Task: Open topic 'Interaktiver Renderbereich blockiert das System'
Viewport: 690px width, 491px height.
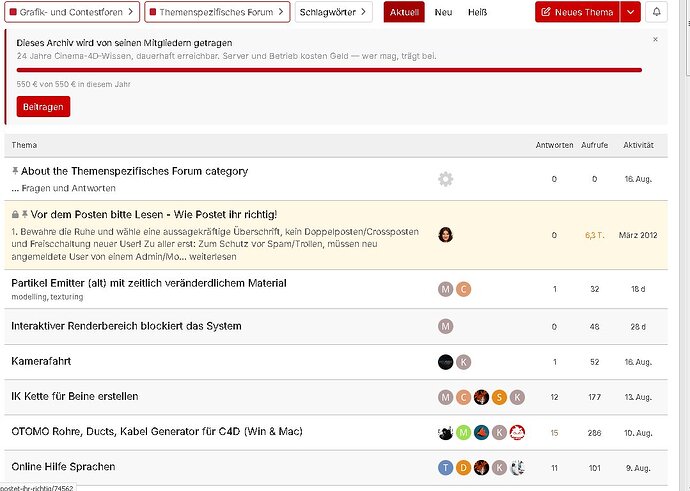Action: [126, 326]
